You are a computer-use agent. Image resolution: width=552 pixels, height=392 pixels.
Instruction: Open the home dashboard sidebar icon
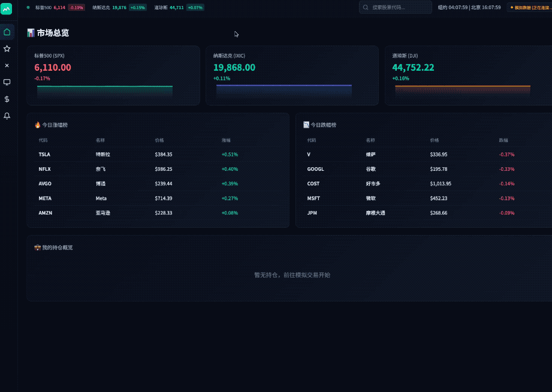pyautogui.click(x=7, y=32)
